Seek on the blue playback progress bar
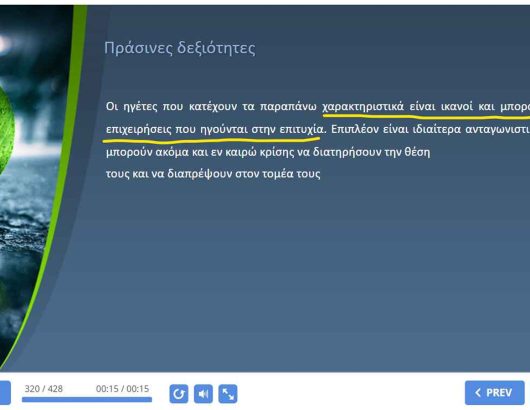 click(87, 400)
